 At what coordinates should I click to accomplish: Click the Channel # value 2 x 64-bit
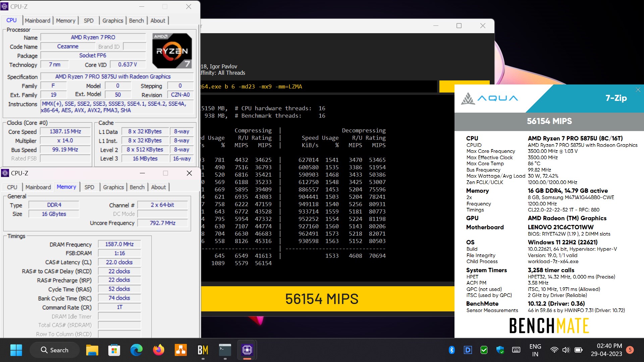[163, 205]
